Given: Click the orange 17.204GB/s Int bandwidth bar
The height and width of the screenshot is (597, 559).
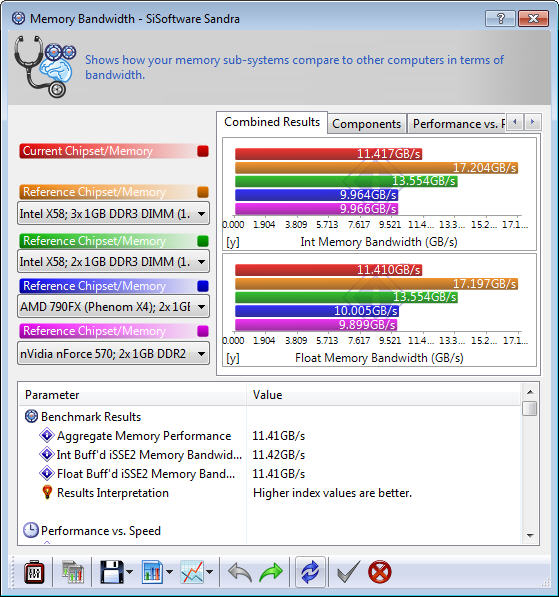Looking at the screenshot, I should tap(377, 168).
